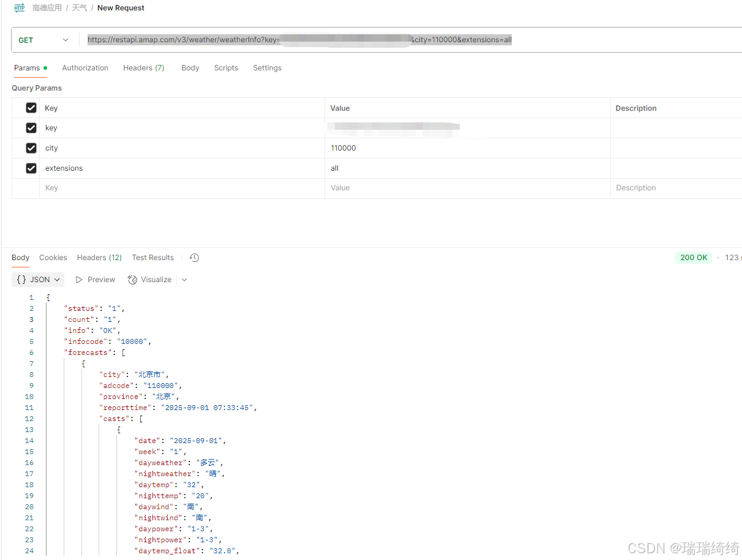This screenshot has height=560, width=742.
Task: Click the "status": "1" JSON line
Action: [94, 308]
